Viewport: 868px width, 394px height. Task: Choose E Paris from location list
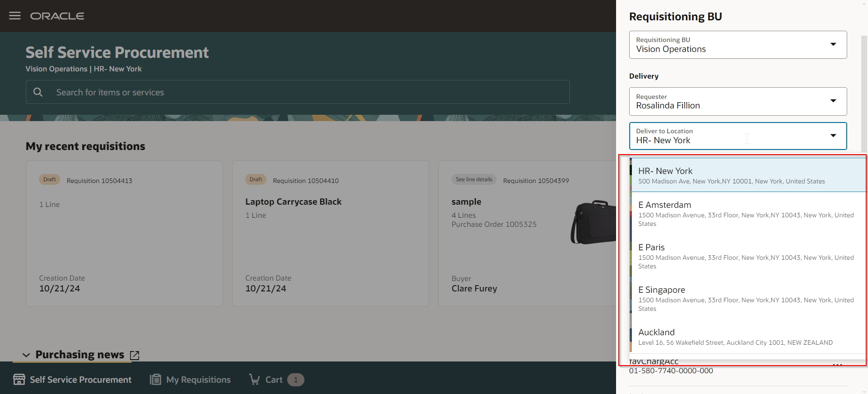[748, 256]
